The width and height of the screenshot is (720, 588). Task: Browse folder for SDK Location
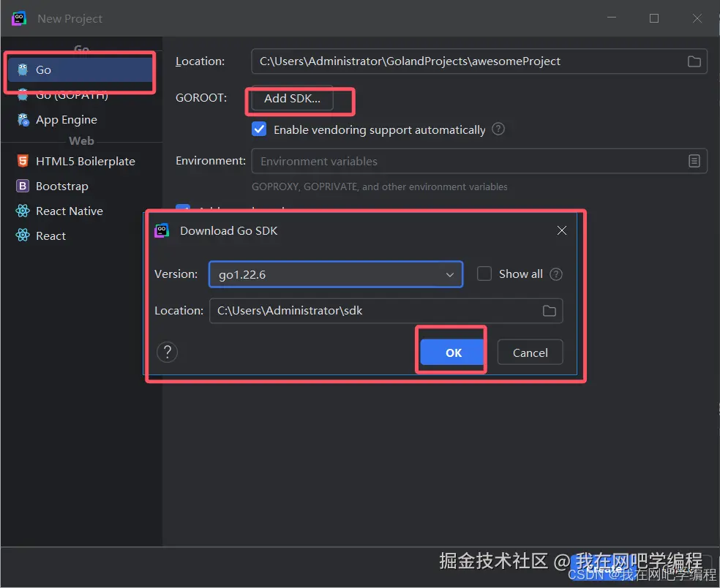tap(550, 311)
